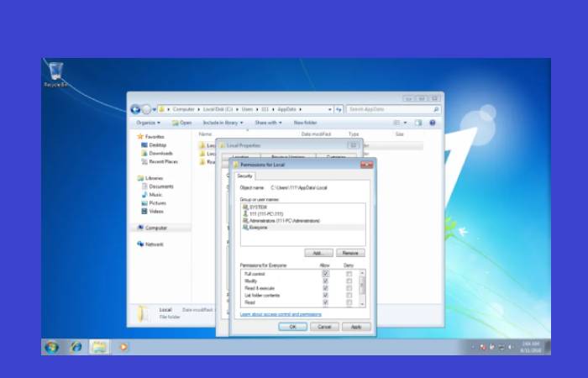Click Open in the Explorer toolbar
588x378 pixels.
point(182,123)
